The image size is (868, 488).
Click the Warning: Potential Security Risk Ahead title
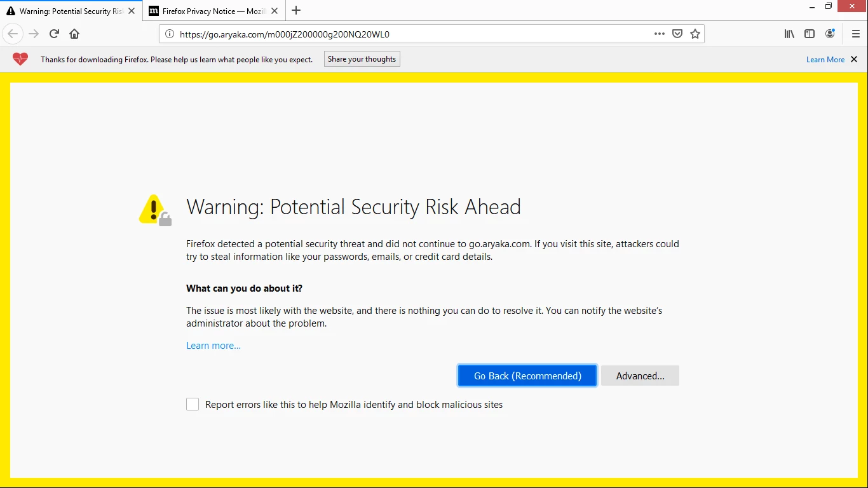pyautogui.click(x=353, y=207)
